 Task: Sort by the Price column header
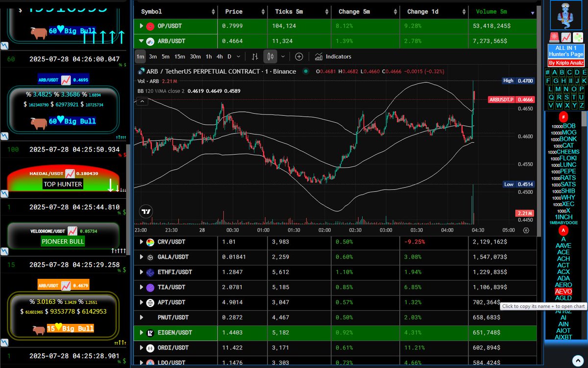tap(243, 11)
